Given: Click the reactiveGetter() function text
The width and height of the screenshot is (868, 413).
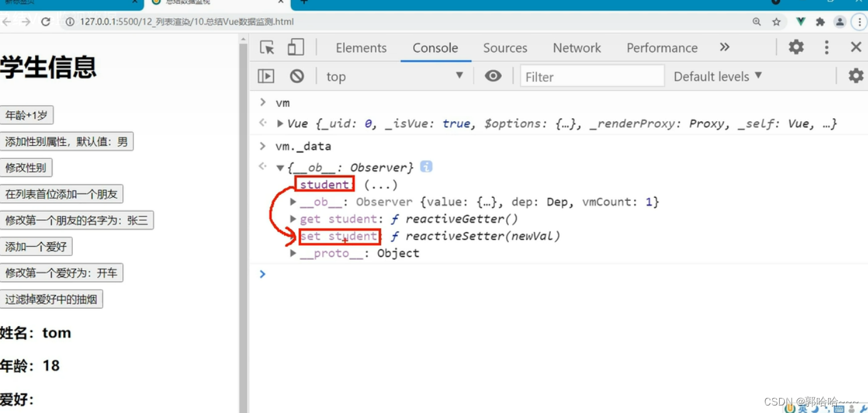Looking at the screenshot, I should (x=462, y=219).
